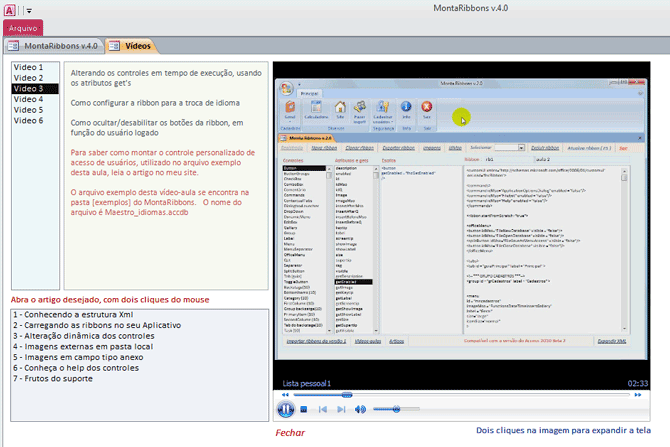Adjust the volume slider in media player
670x447 pixels.
tap(396, 409)
